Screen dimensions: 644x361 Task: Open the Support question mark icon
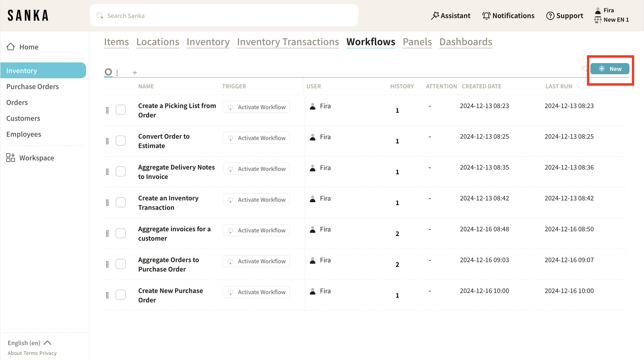[x=550, y=15]
